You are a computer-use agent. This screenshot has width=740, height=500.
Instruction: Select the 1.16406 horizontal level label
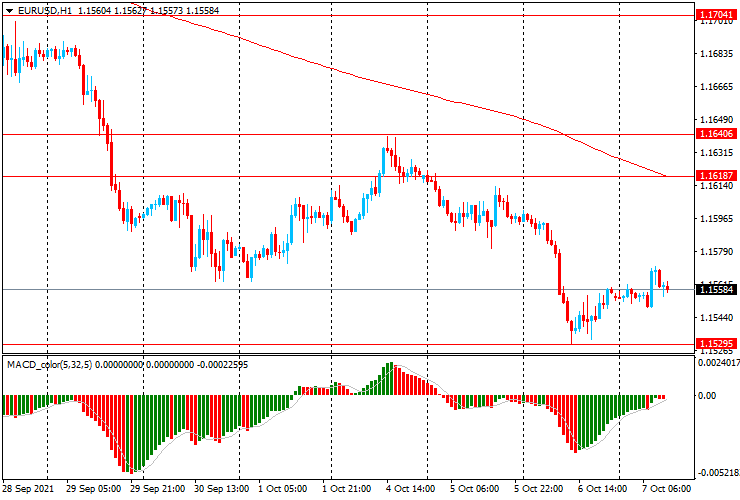[716, 134]
